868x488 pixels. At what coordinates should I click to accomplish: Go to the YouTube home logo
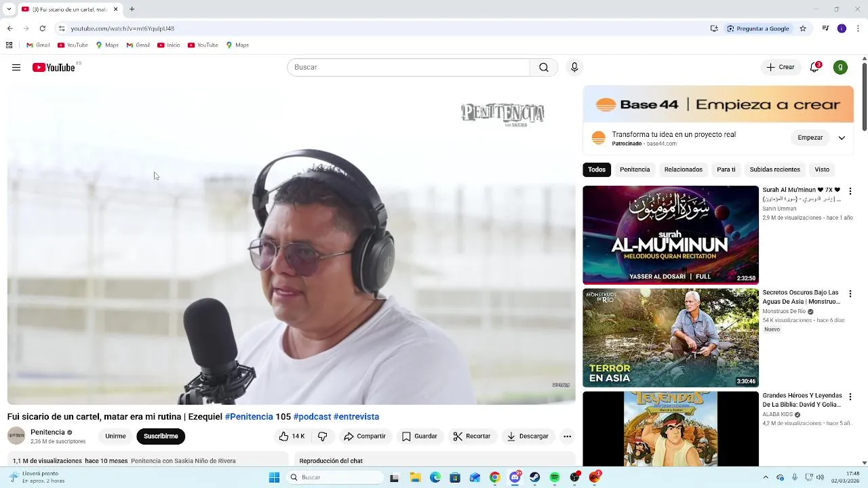point(54,67)
